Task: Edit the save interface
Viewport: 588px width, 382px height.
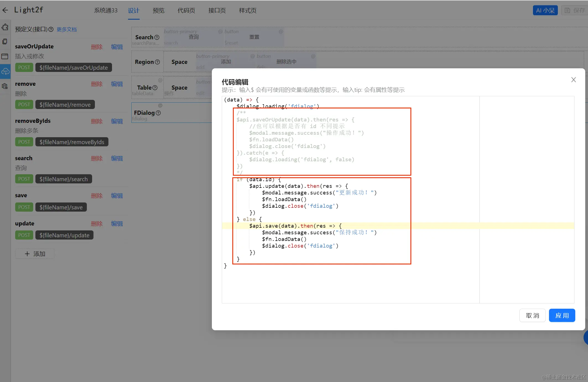Action: [117, 196]
